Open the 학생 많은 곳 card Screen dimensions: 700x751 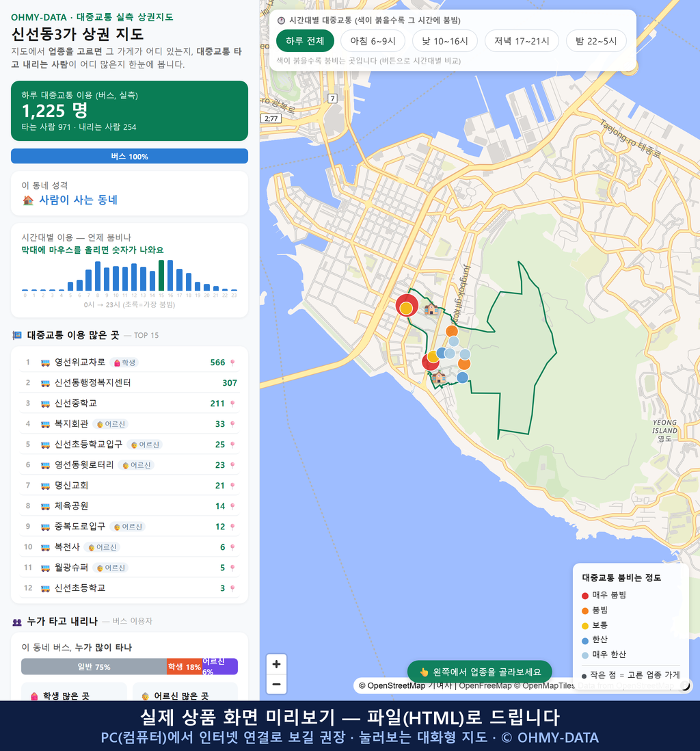(75, 692)
